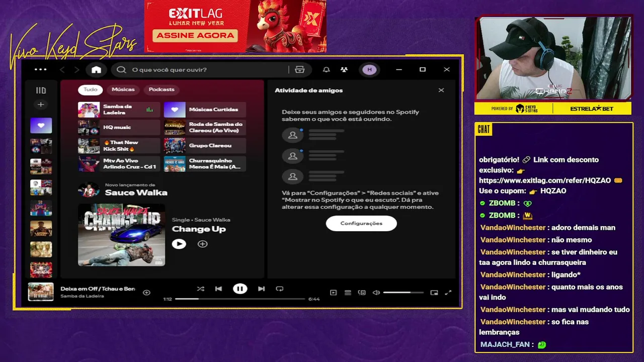Click the Configurações button
The width and height of the screenshot is (644, 362).
(x=361, y=223)
